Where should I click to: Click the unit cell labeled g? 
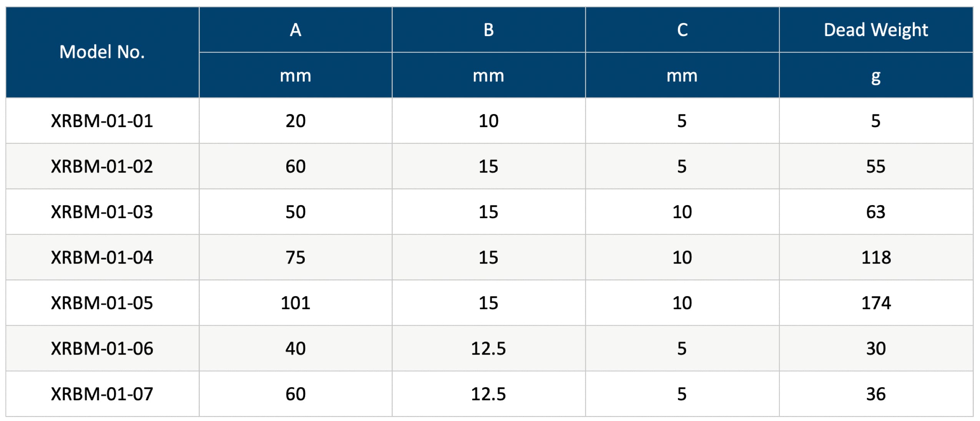pos(875,76)
